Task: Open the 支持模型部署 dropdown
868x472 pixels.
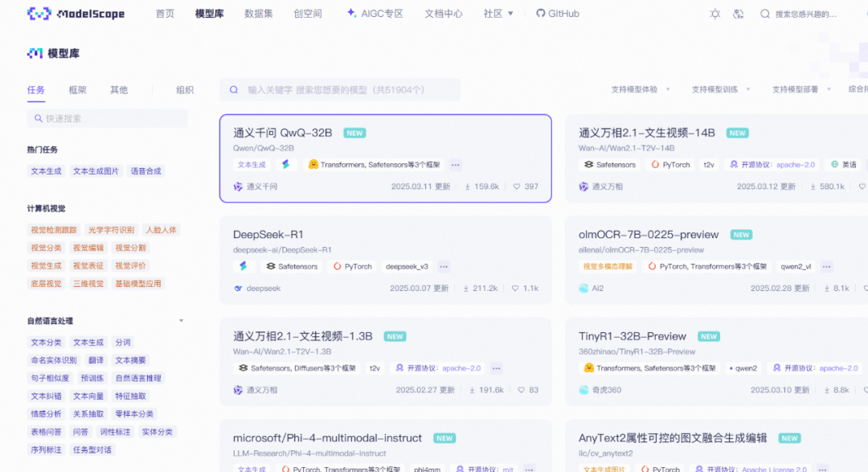Action: tap(801, 89)
